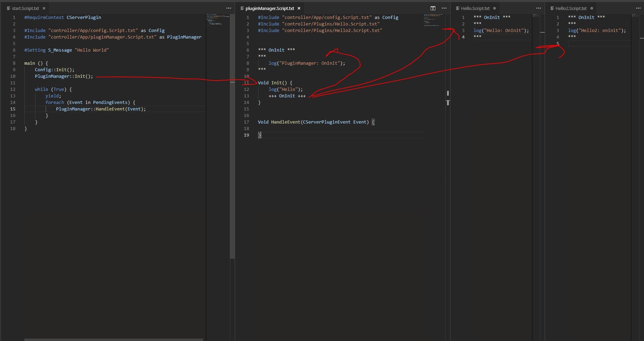The height and width of the screenshot is (341, 644).
Task: Click "main () {" line in start script
Action: coord(36,63)
